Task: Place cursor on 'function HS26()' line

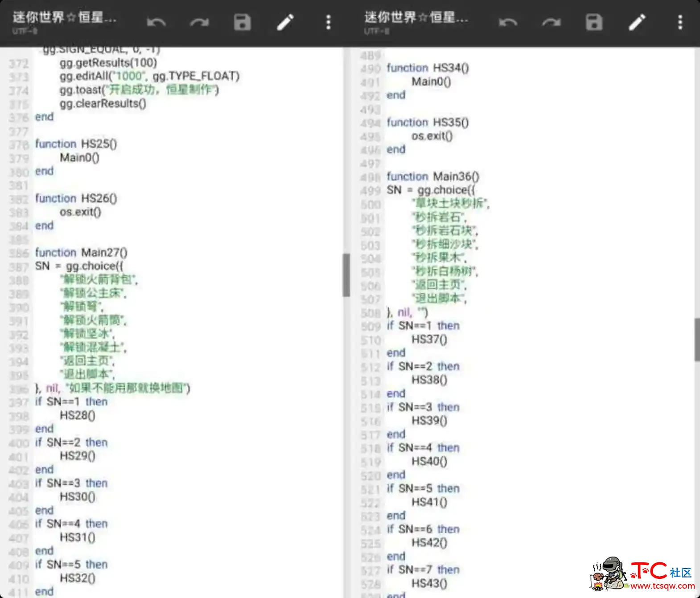Action: click(76, 198)
